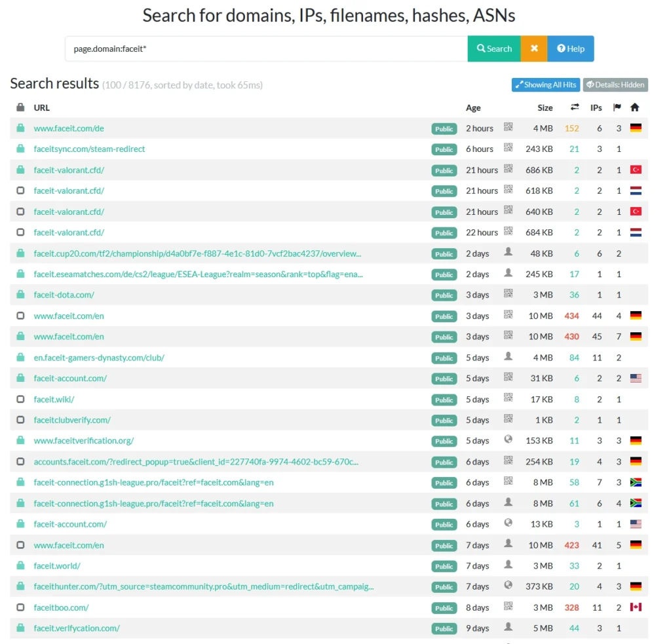Image resolution: width=671 pixels, height=644 pixels.
Task: Click the QR code icon on faceit-dota.com row
Action: 508,294
